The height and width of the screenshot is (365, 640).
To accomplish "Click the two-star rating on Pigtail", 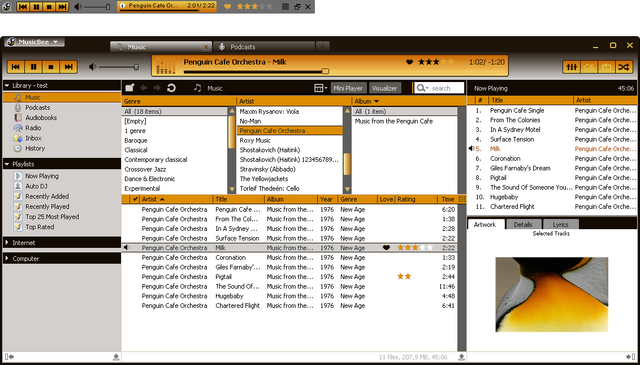I will [x=404, y=277].
